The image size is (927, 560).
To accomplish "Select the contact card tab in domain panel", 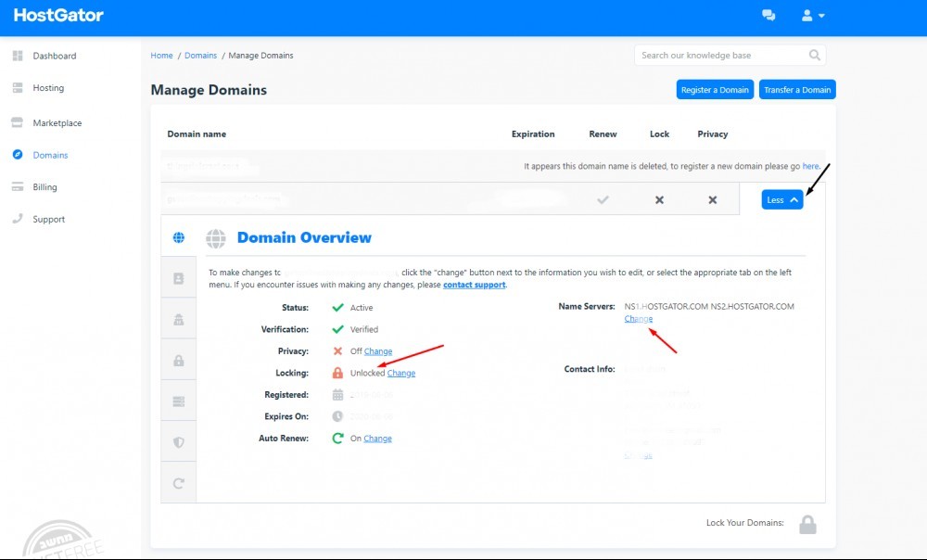I will [x=179, y=278].
